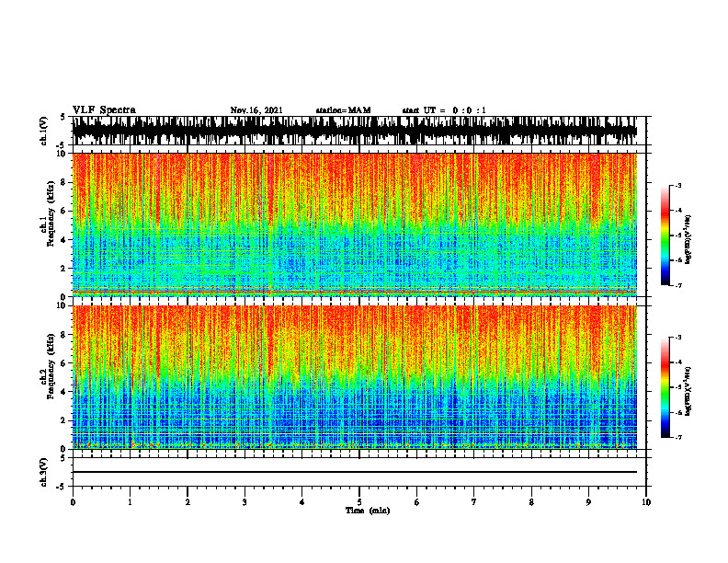Click the time axis tick label "2"

pyautogui.click(x=188, y=502)
